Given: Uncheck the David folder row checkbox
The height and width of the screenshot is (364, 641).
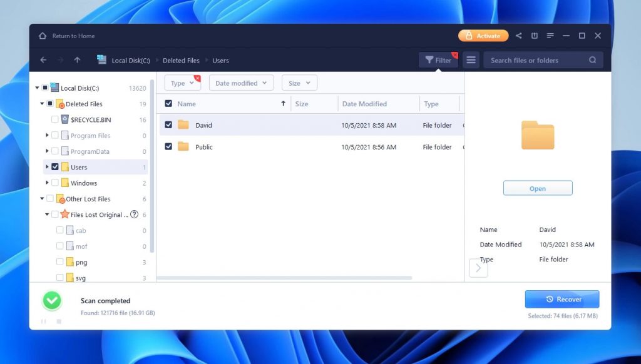Looking at the screenshot, I should pos(168,125).
